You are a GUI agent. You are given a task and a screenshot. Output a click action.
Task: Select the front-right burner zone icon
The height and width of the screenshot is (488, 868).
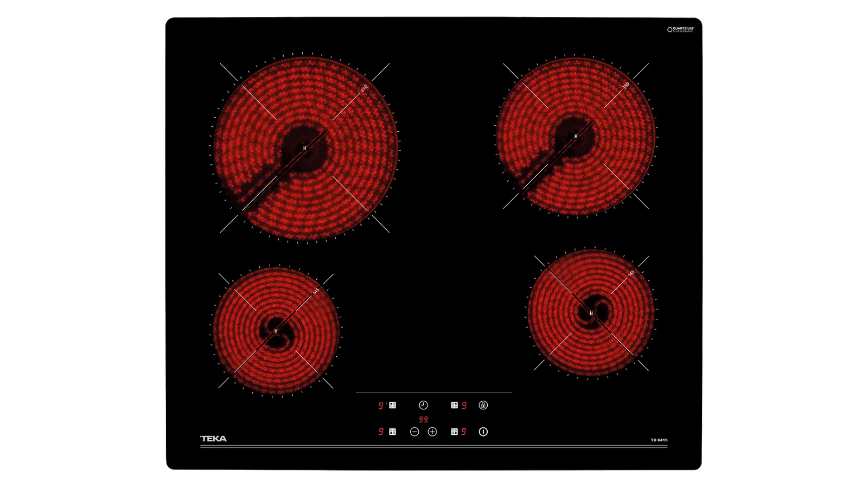coord(454,432)
